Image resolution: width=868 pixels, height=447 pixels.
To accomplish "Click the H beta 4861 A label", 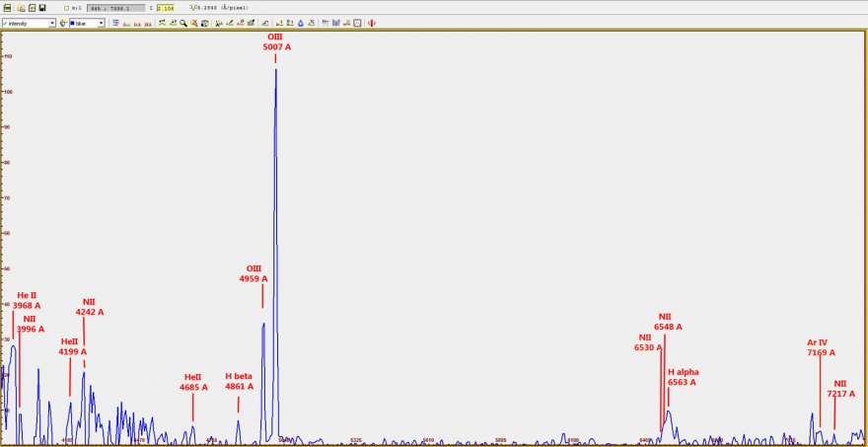I will 239,381.
